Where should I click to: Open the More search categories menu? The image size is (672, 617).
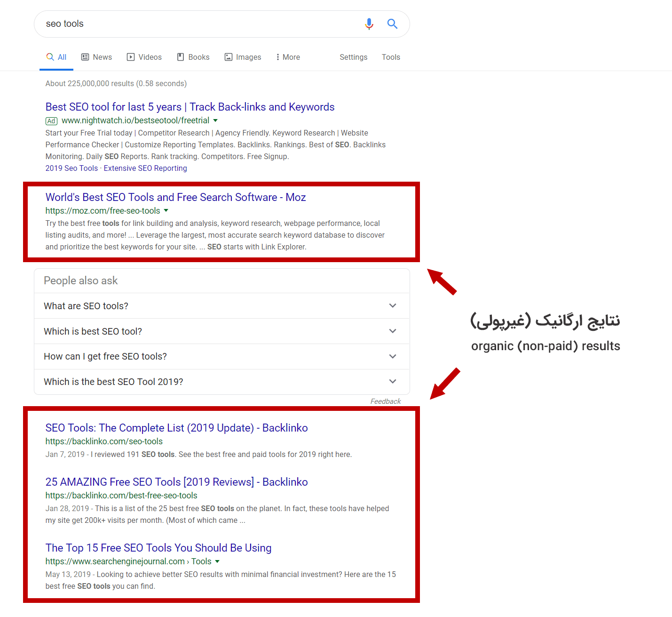click(288, 57)
